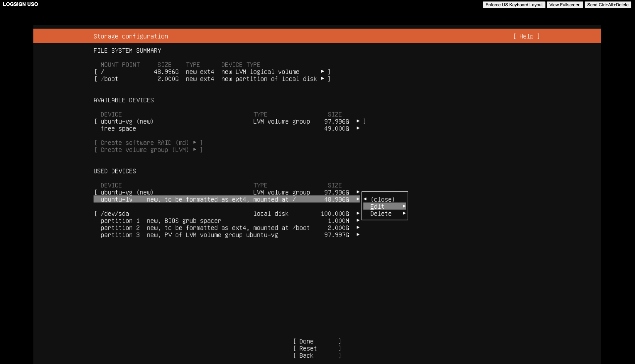
Task: Activate the Done button
Action: (317, 341)
